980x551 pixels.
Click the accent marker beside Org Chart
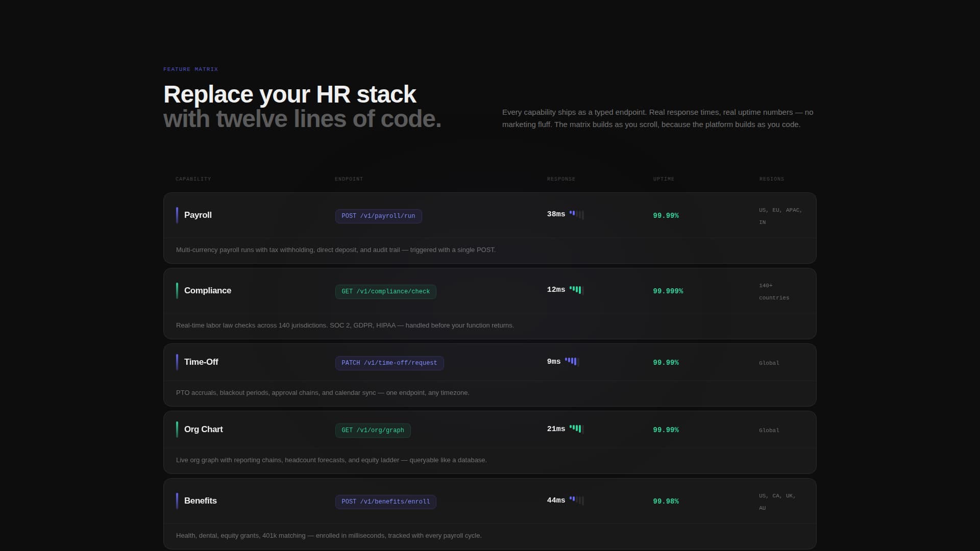(x=177, y=429)
